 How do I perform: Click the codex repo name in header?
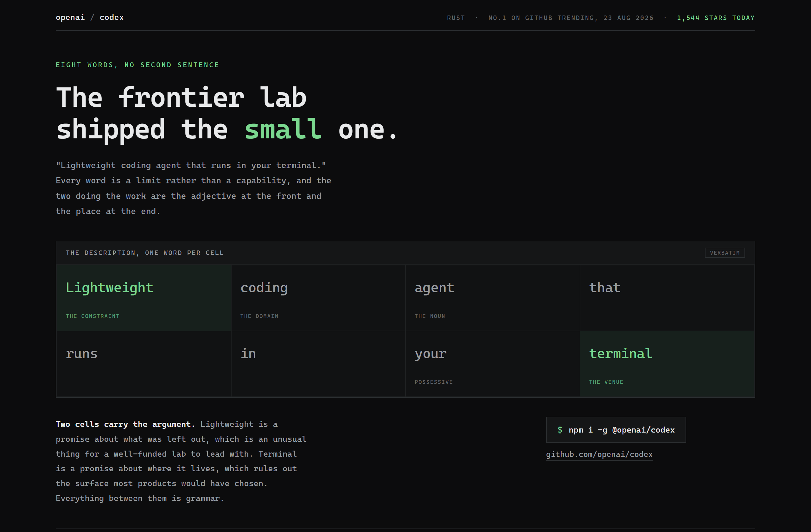112,17
